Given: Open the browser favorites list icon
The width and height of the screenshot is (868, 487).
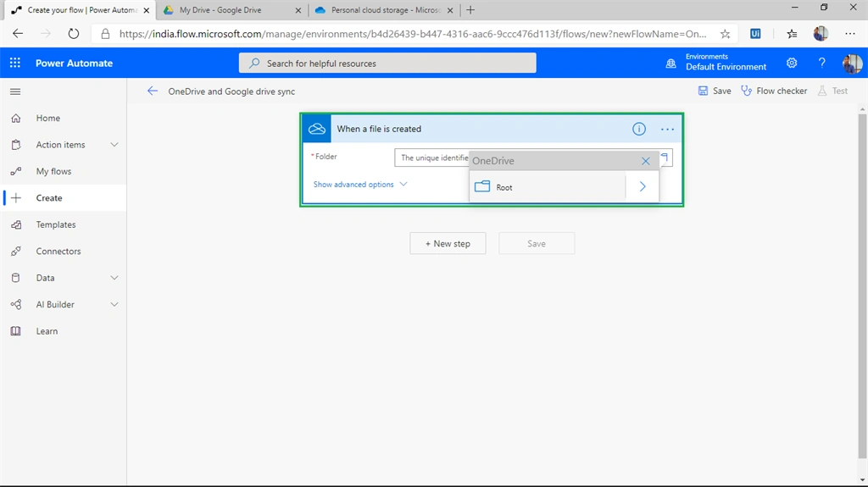Looking at the screenshot, I should (793, 34).
